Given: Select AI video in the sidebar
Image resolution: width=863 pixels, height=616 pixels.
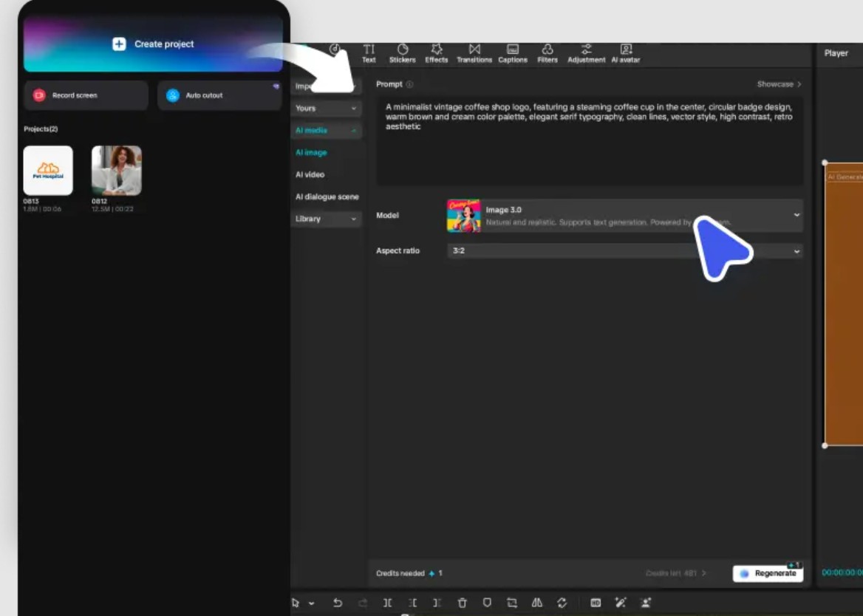Looking at the screenshot, I should pos(310,174).
